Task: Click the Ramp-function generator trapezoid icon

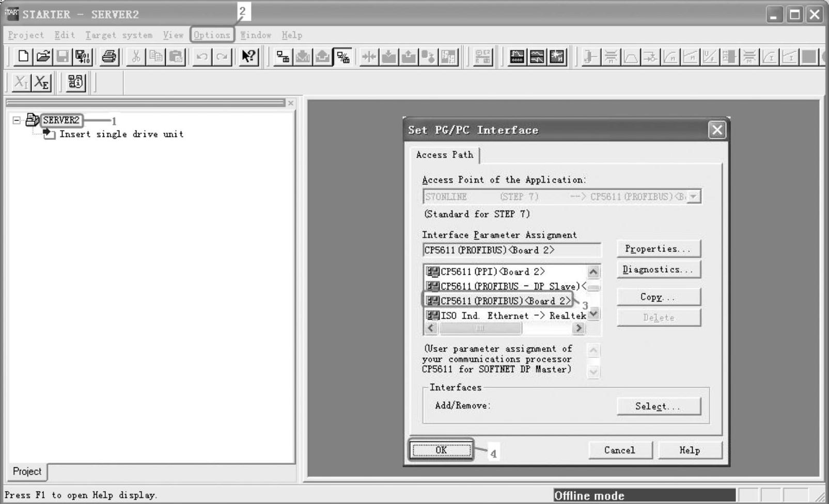Action: pyautogui.click(x=631, y=56)
